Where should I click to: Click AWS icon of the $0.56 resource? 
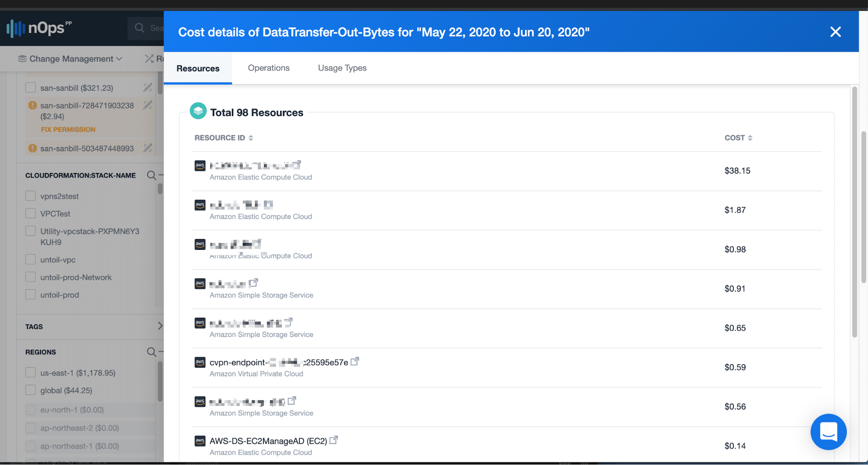(x=200, y=402)
